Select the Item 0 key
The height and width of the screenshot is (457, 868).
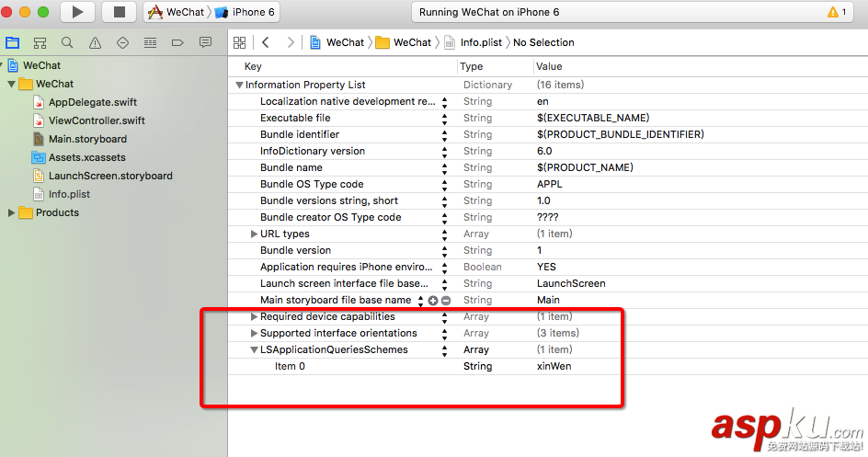(x=290, y=366)
